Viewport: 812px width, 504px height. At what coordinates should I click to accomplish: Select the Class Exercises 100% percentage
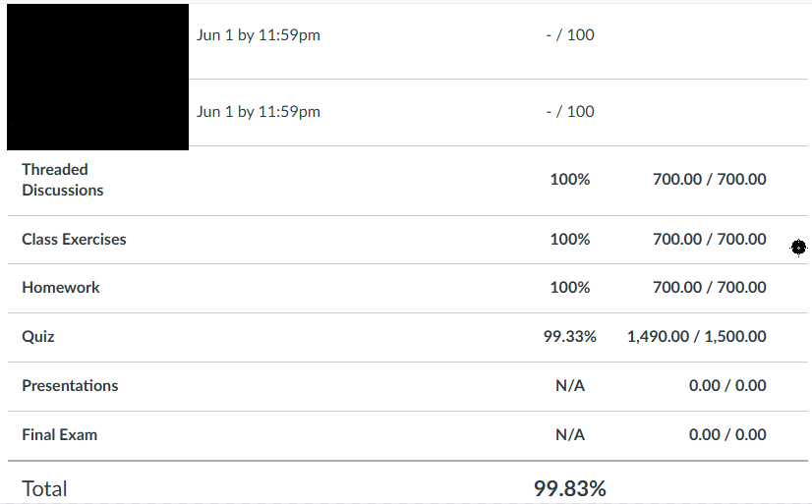(x=570, y=239)
